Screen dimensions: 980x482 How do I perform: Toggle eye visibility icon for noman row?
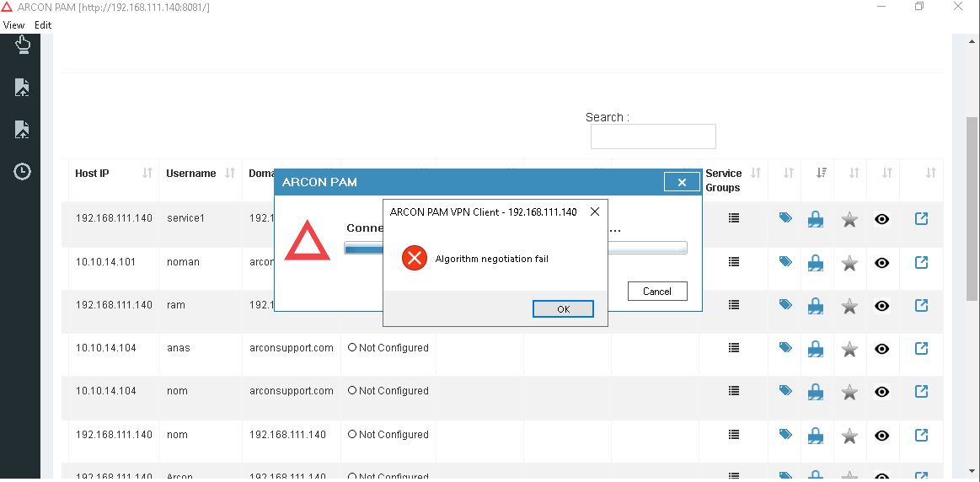882,263
